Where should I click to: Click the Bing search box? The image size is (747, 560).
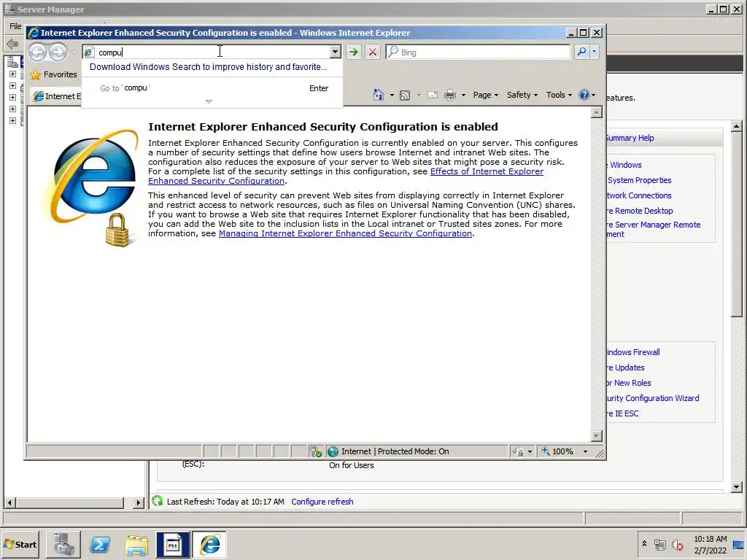(478, 52)
